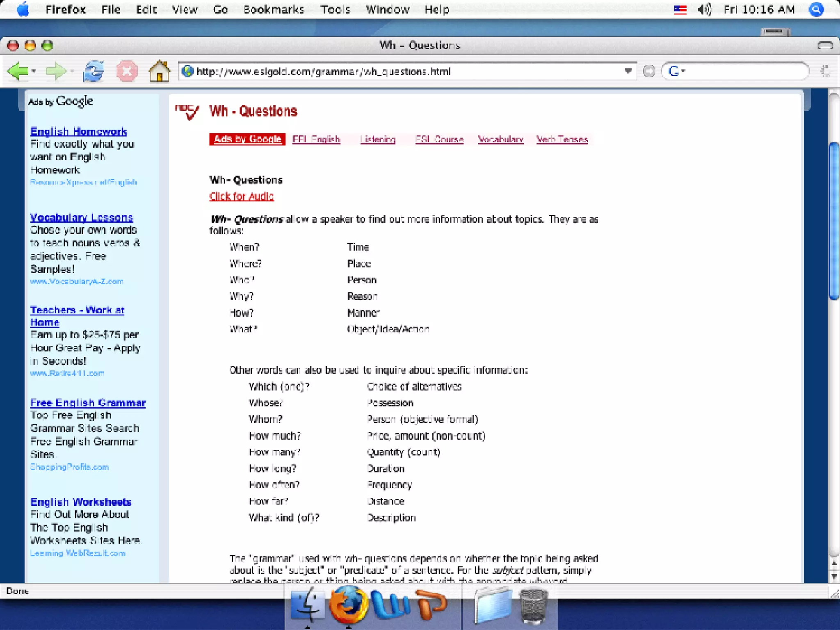Open the Bookmarks menu
840x630 pixels.
[x=274, y=9]
